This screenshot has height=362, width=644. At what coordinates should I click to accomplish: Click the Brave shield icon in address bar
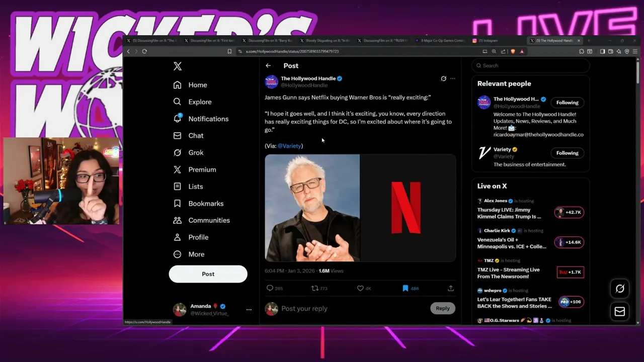click(x=513, y=51)
